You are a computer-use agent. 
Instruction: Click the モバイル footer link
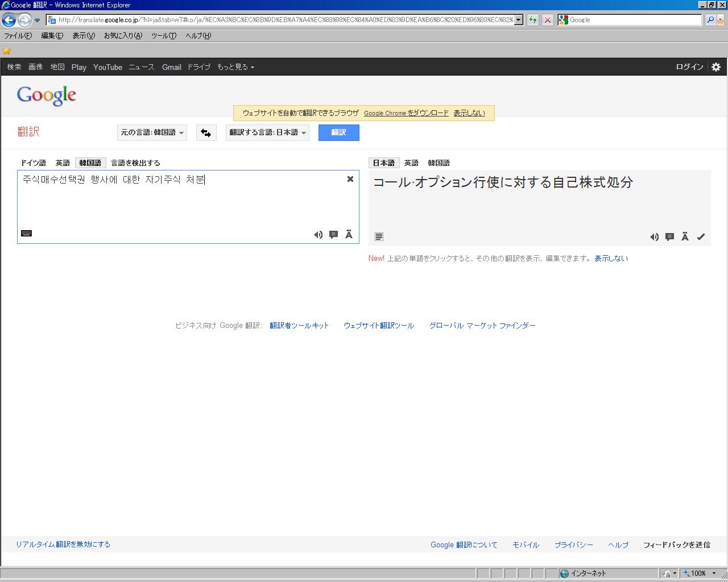(526, 545)
